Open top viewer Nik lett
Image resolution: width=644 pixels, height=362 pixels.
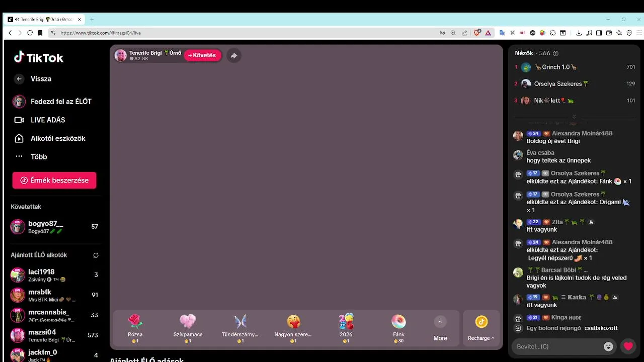[x=575, y=101]
